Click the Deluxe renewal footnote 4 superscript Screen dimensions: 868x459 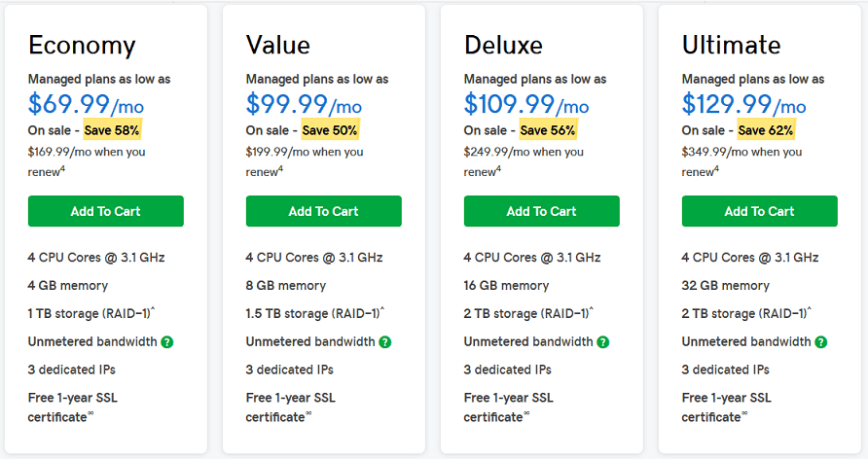click(499, 168)
